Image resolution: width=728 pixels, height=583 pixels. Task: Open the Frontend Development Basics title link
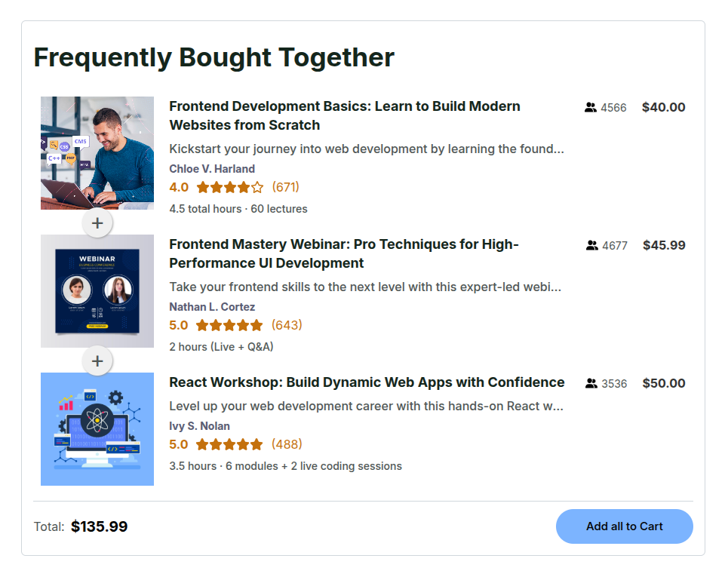[x=344, y=115]
